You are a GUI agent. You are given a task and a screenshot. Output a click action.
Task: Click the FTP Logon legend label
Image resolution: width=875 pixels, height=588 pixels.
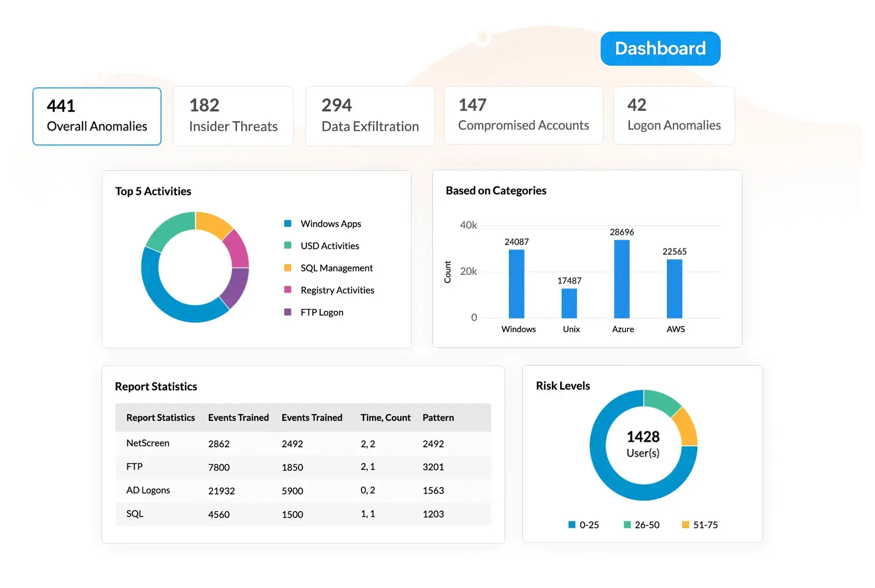[322, 313]
